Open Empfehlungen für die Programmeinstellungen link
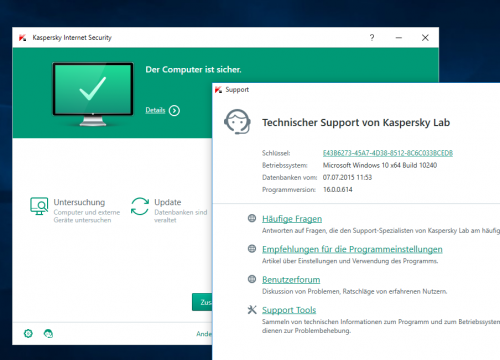The width and height of the screenshot is (500, 360). click(352, 249)
